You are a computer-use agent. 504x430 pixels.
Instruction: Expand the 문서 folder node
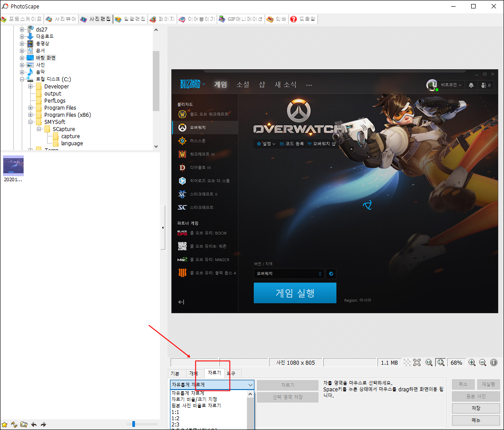22,51
